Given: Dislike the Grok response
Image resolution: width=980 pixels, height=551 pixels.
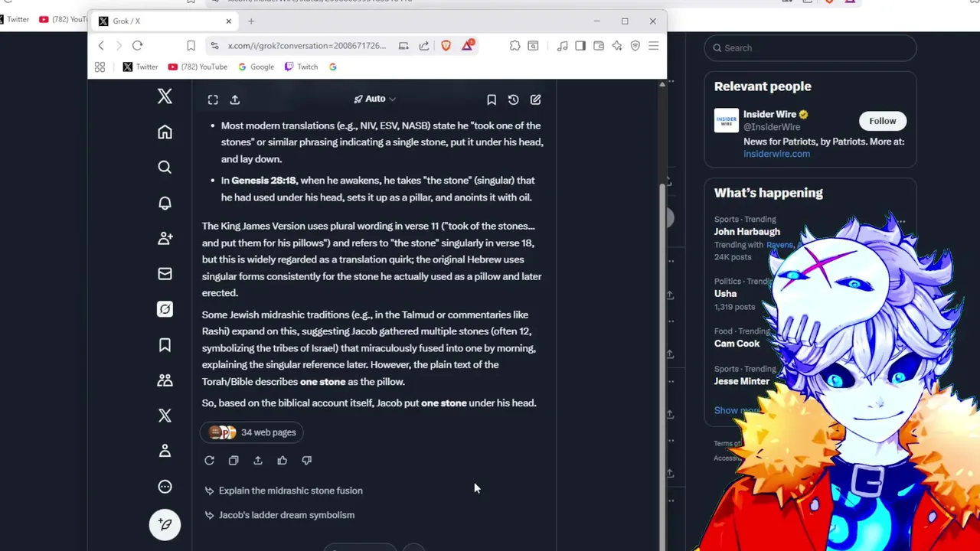Looking at the screenshot, I should (307, 461).
